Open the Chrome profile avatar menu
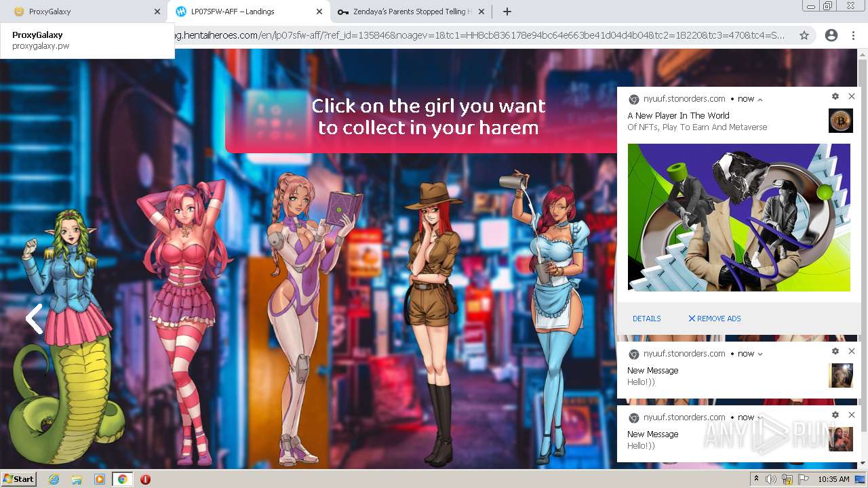 tap(831, 35)
